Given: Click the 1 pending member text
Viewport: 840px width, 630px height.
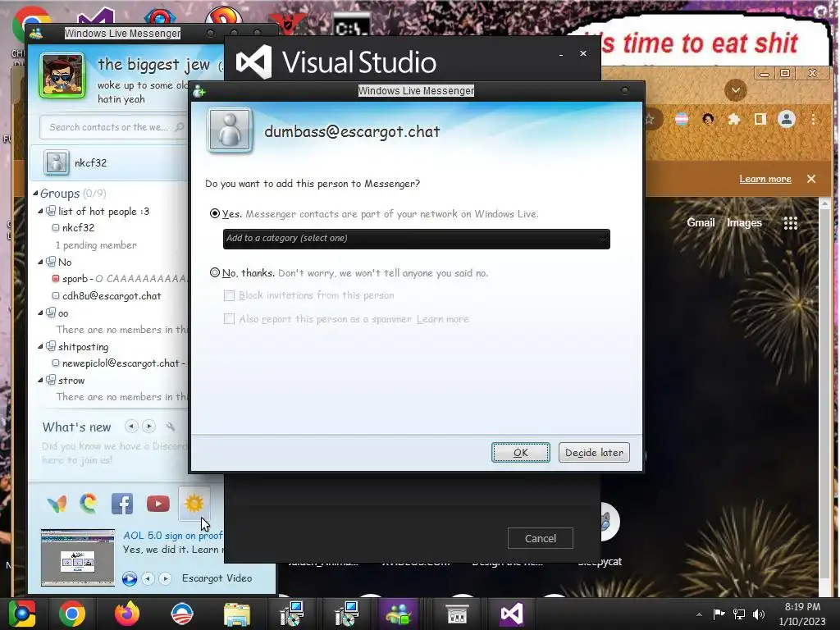Looking at the screenshot, I should pyautogui.click(x=96, y=244).
